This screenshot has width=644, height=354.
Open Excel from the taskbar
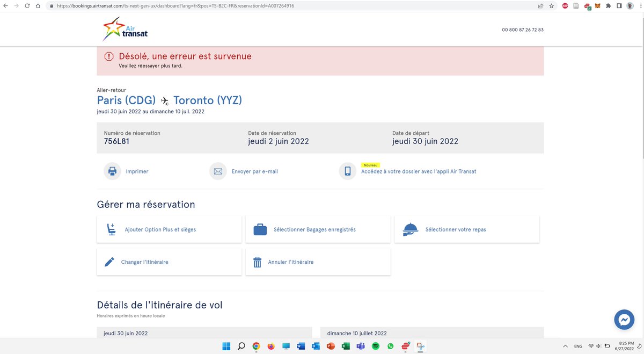(x=346, y=346)
